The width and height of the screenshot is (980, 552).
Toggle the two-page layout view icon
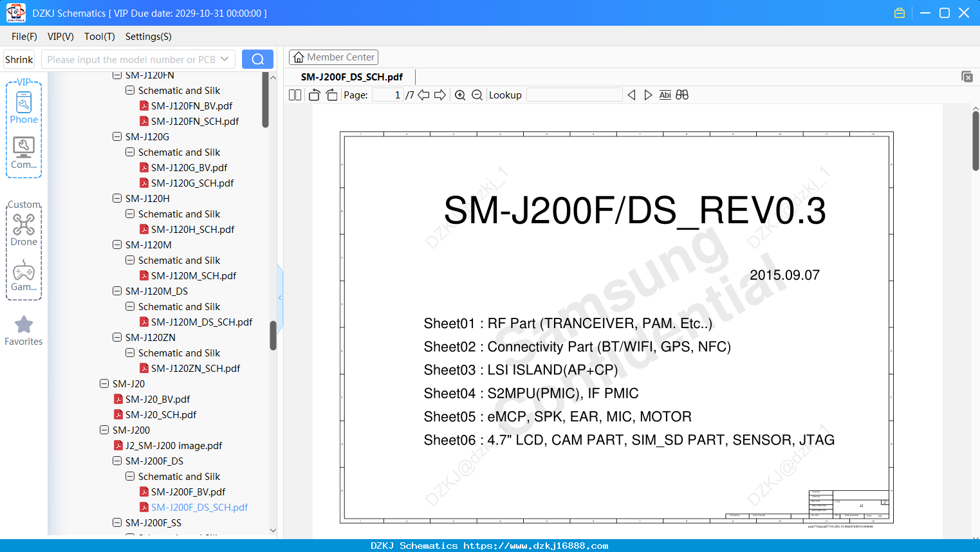295,95
